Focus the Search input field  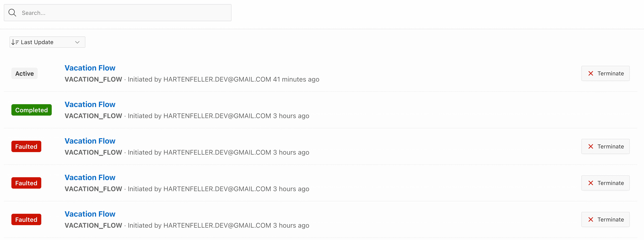click(x=118, y=13)
